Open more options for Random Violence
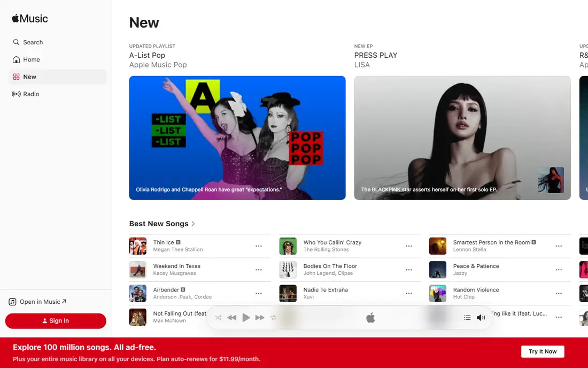Viewport: 588px width, 368px height. (559, 293)
